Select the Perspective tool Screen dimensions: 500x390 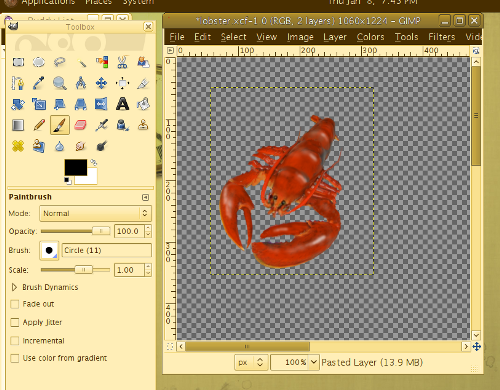coord(81,104)
